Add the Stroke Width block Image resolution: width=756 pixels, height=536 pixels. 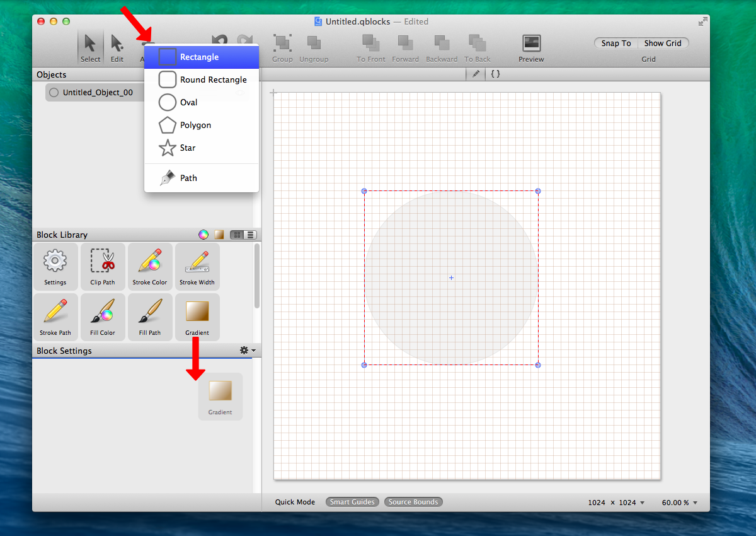(197, 266)
